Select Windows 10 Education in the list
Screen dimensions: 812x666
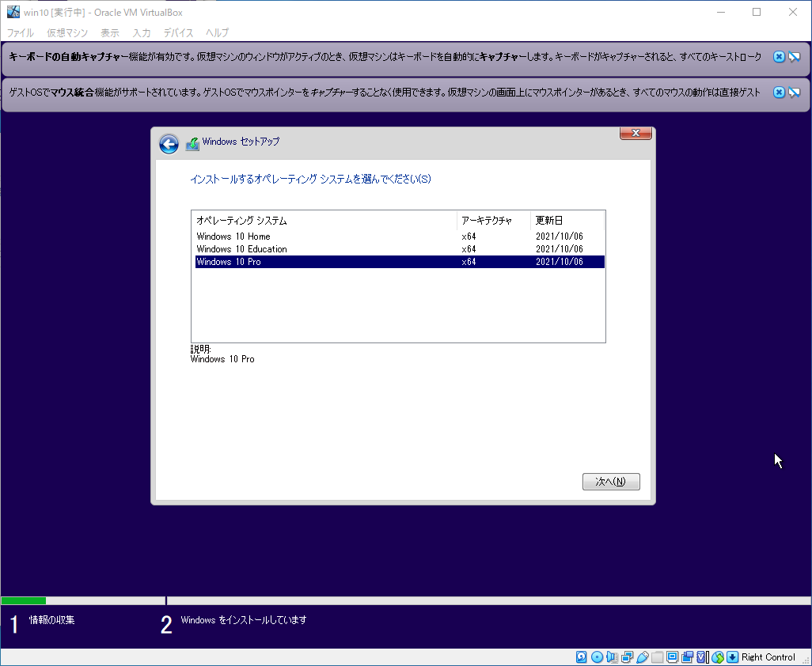[400, 249]
